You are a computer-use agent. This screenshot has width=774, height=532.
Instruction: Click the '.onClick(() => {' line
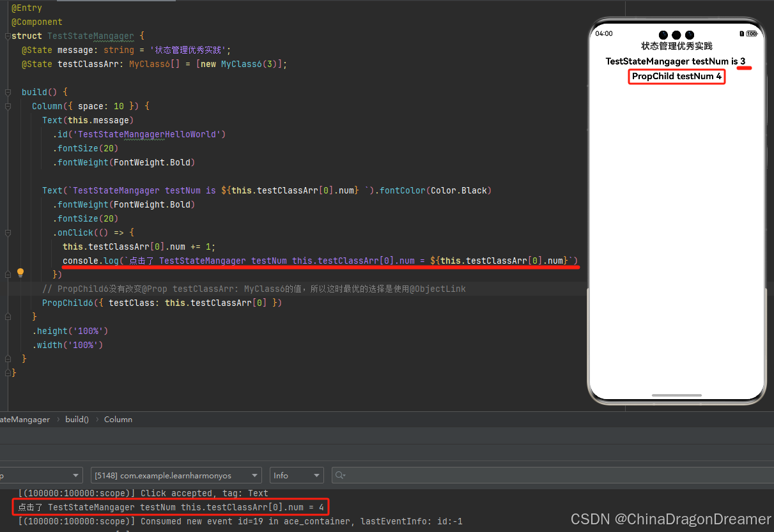93,232
